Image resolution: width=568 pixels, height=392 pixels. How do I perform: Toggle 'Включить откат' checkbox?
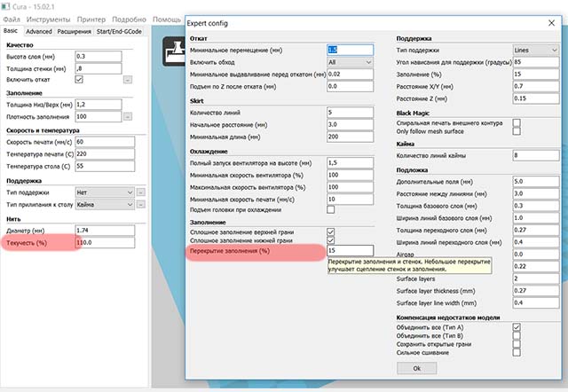pos(80,80)
